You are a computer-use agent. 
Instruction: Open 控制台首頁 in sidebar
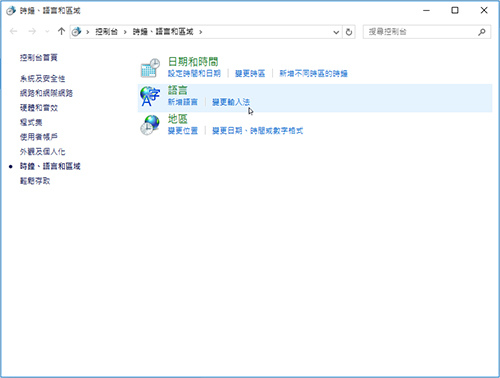39,58
